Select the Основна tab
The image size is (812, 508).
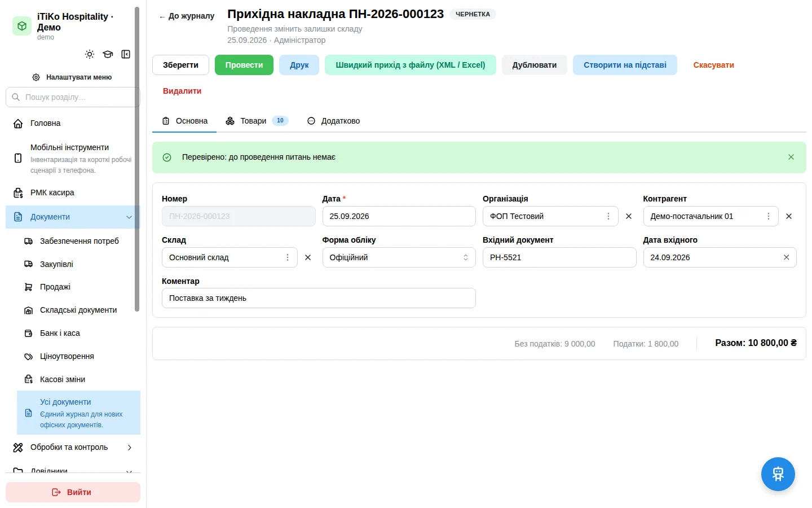tap(184, 121)
